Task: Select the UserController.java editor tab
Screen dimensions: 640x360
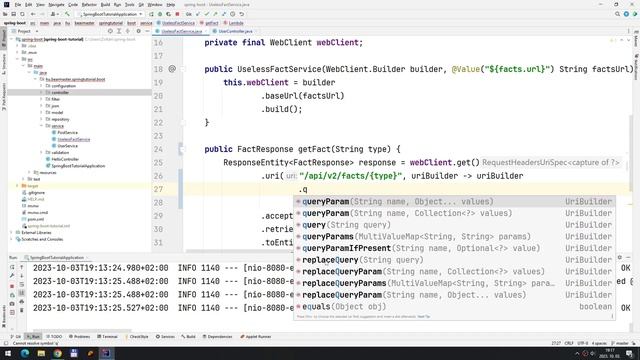Action: pos(235,31)
